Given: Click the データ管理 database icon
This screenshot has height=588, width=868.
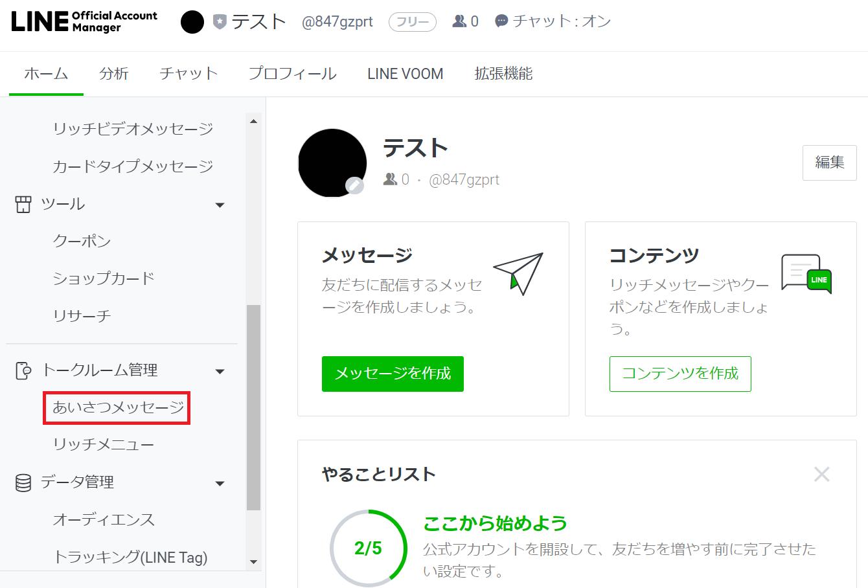Looking at the screenshot, I should [23, 482].
